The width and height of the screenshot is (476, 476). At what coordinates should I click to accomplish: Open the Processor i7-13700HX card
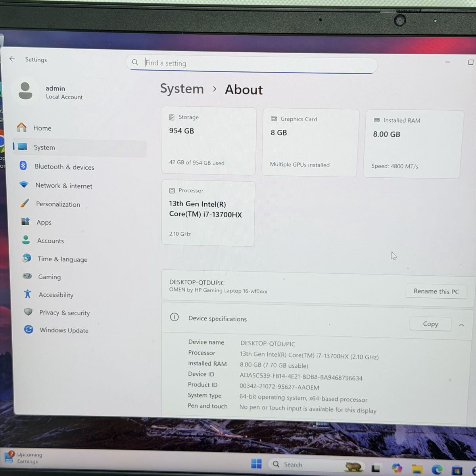point(208,213)
